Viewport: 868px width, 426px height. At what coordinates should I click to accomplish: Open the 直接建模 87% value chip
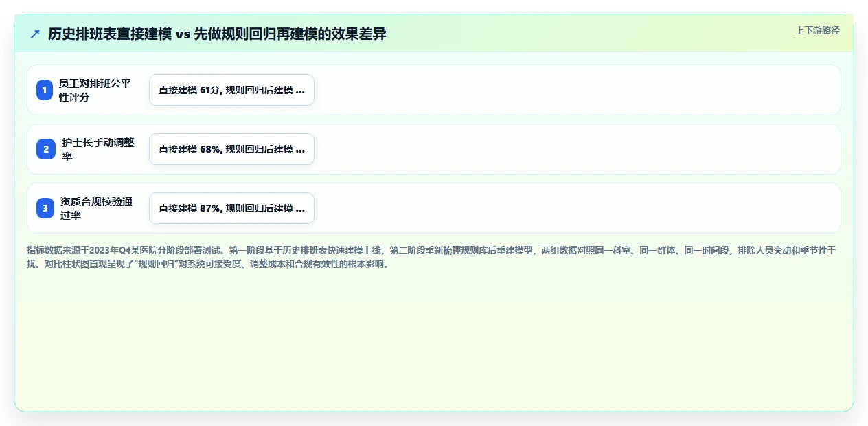click(231, 208)
